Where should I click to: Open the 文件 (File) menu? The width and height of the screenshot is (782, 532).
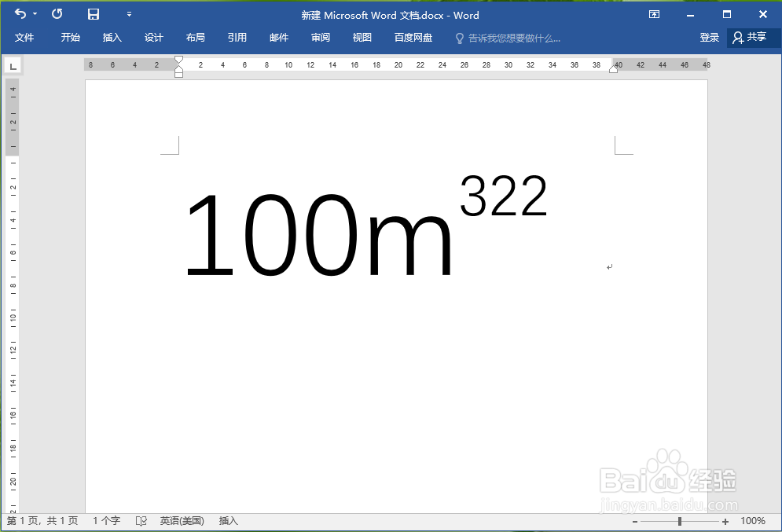[x=24, y=37]
